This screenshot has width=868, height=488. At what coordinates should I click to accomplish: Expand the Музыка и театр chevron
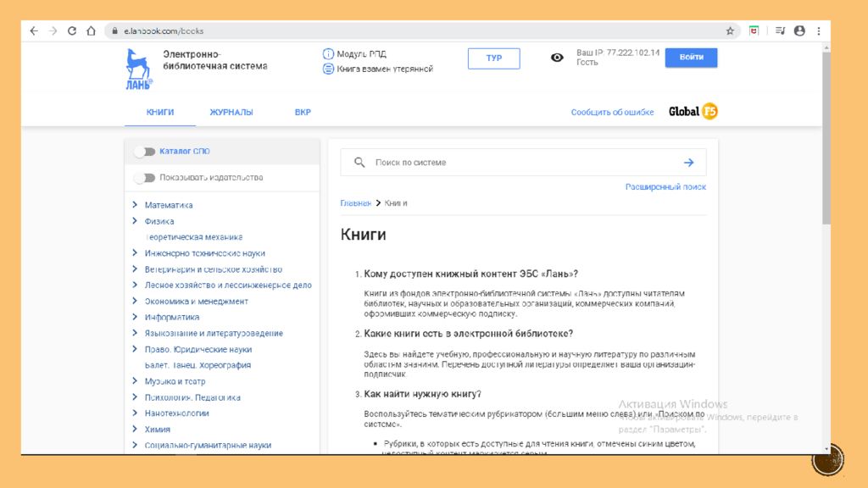(135, 380)
